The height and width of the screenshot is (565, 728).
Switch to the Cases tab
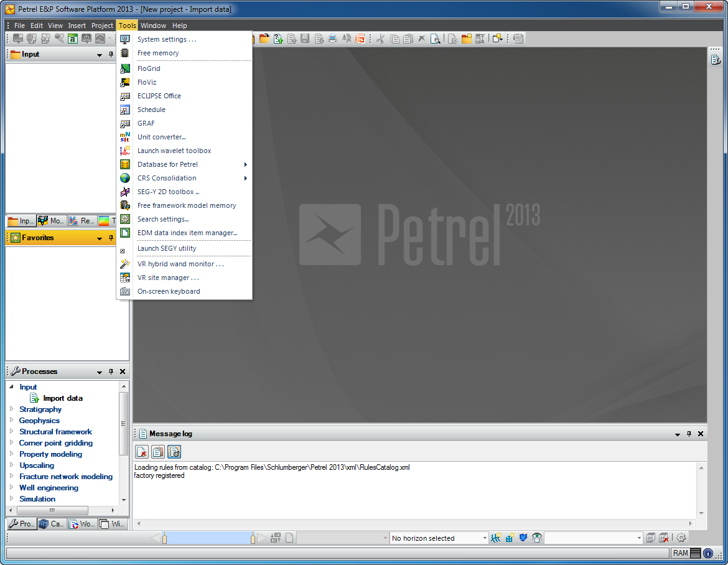pyautogui.click(x=52, y=524)
